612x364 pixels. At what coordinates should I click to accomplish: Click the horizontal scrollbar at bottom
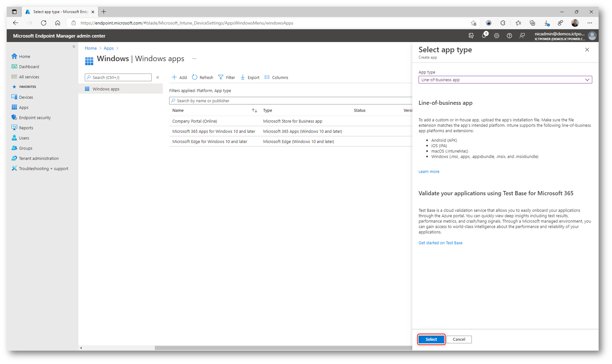[283, 348]
